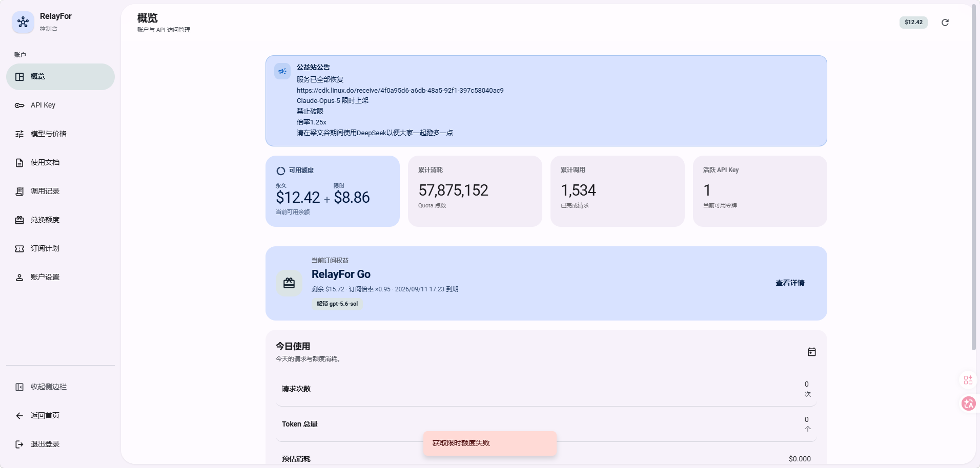Click the RelayFor logo icon

(x=23, y=22)
